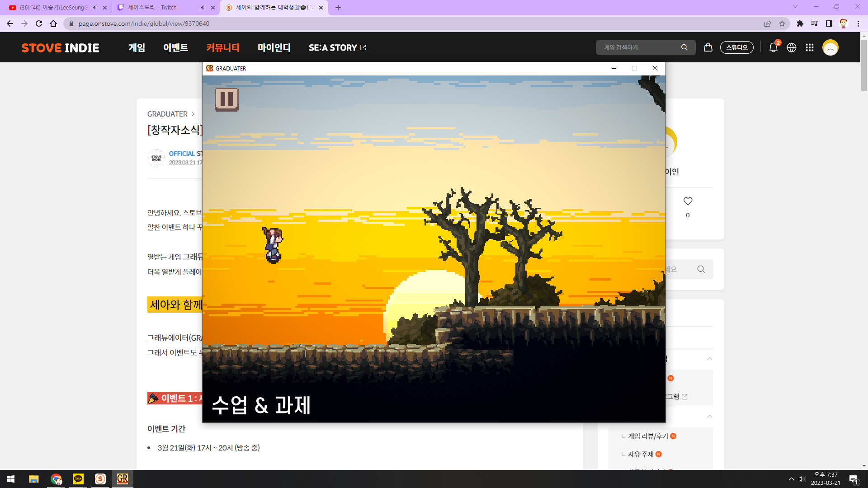Open tab search dropdown arrow
This screenshot has width=868, height=488.
[795, 7]
